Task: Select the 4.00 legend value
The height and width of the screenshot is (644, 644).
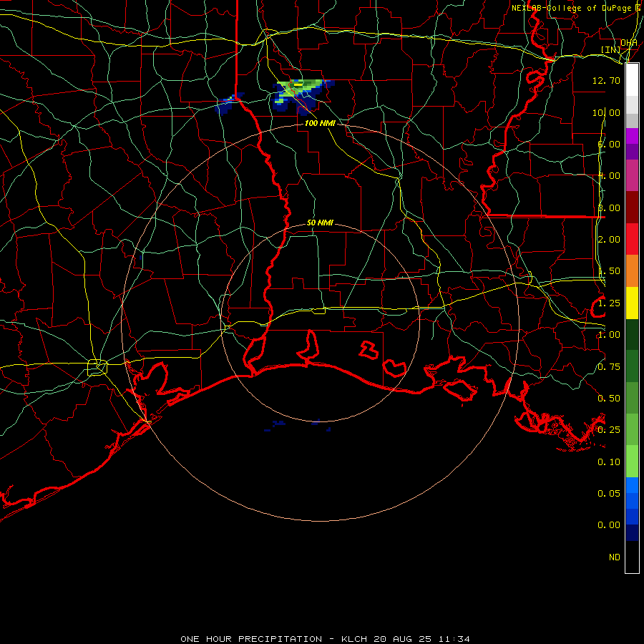Action: 609,176
